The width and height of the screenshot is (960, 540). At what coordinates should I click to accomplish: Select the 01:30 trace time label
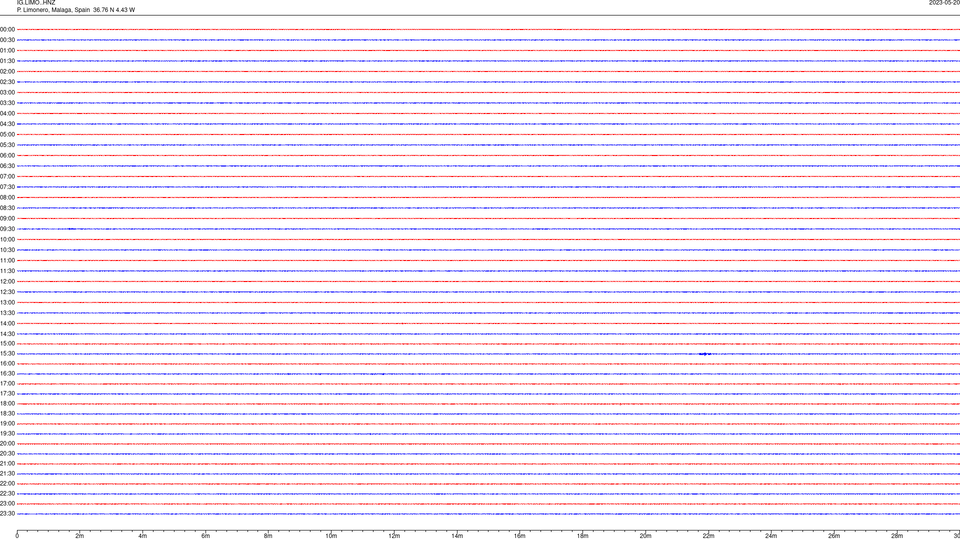coord(7,61)
